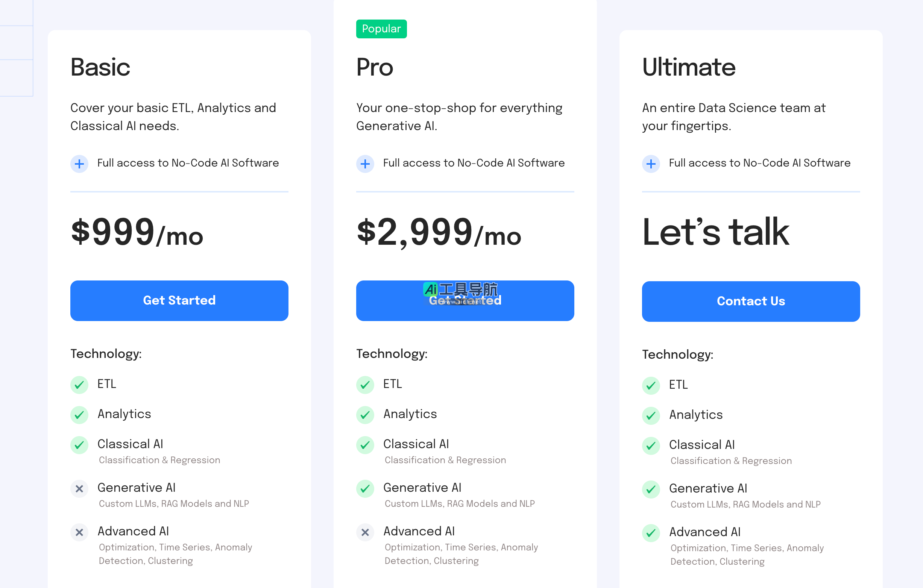Click the Let's talk heading on Ultimate
923x588 pixels.
(715, 232)
